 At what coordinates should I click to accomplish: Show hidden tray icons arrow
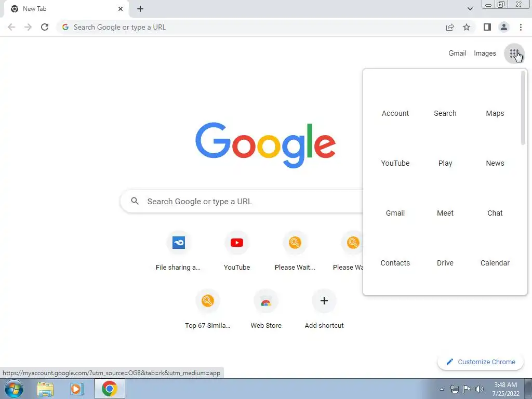click(442, 389)
